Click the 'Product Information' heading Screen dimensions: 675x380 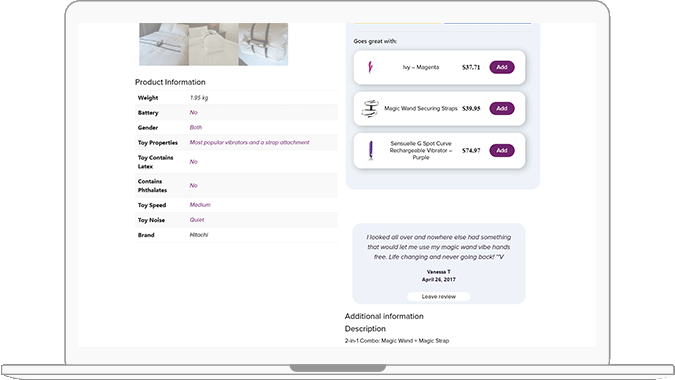pos(170,82)
